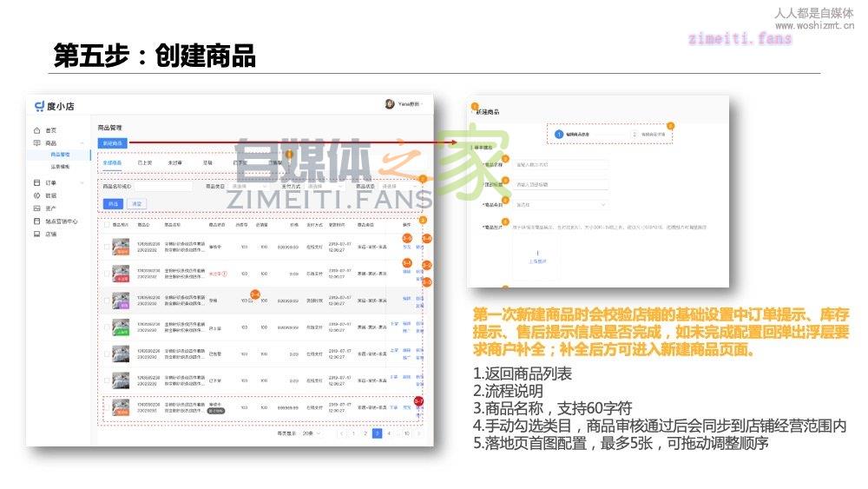Open 站点营销中心 marketing center icon
This screenshot has height=489, width=868.
click(37, 221)
